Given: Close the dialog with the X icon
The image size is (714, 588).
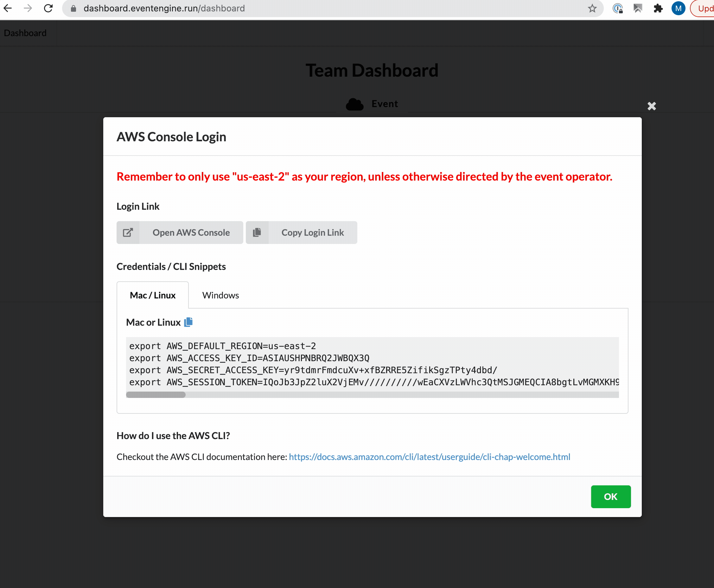Looking at the screenshot, I should (x=652, y=106).
